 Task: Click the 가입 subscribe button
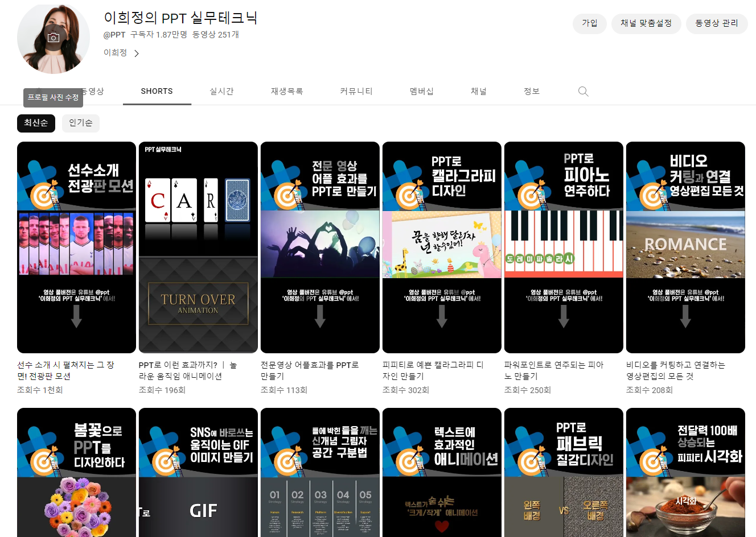point(589,24)
